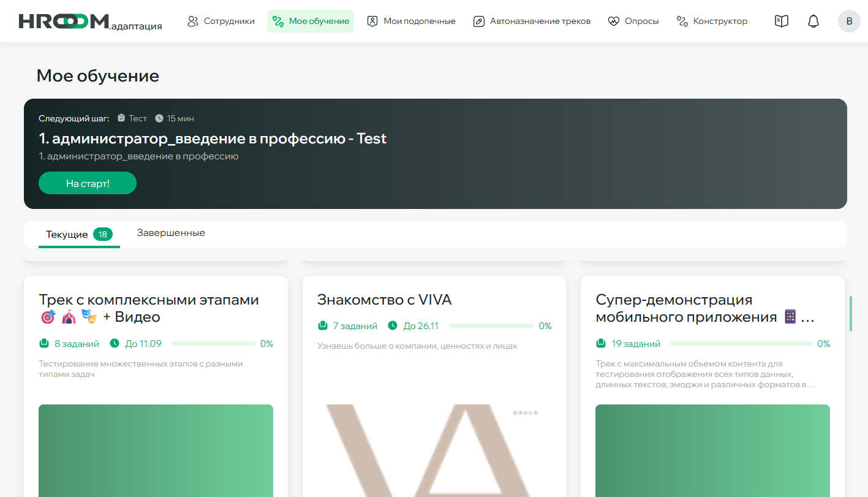Go to Сотрудники section

point(221,21)
